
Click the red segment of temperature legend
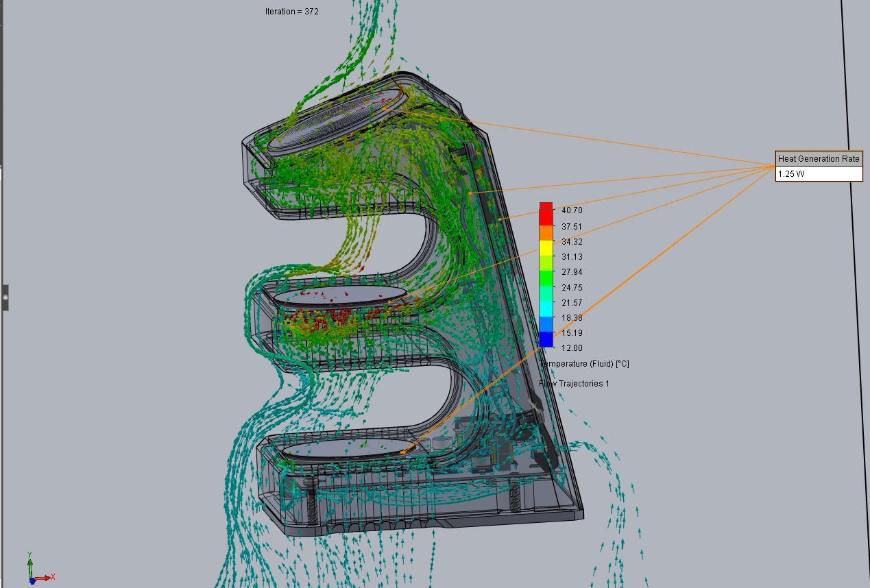pos(546,214)
